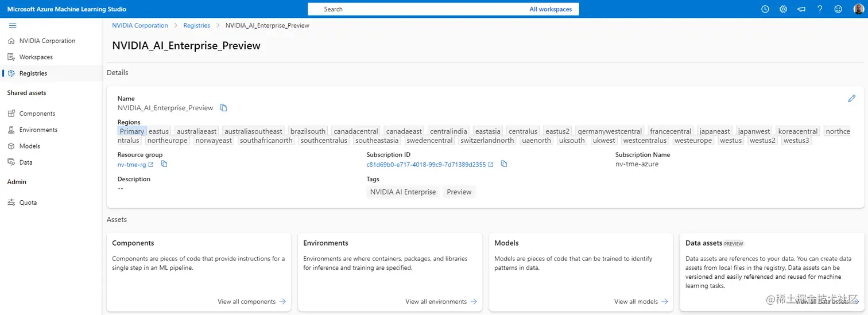Click the Environments card title
This screenshot has width=868, height=315.
[x=326, y=243]
